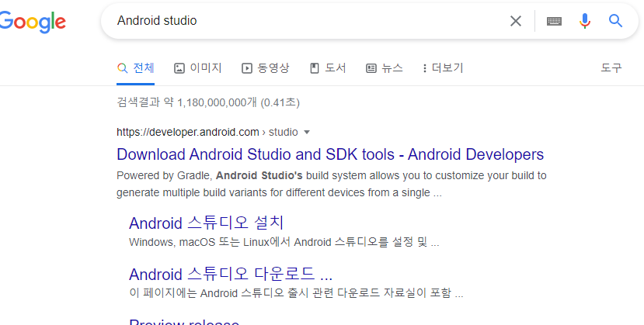
Task: Open the 뉴스 tab
Action: click(385, 68)
